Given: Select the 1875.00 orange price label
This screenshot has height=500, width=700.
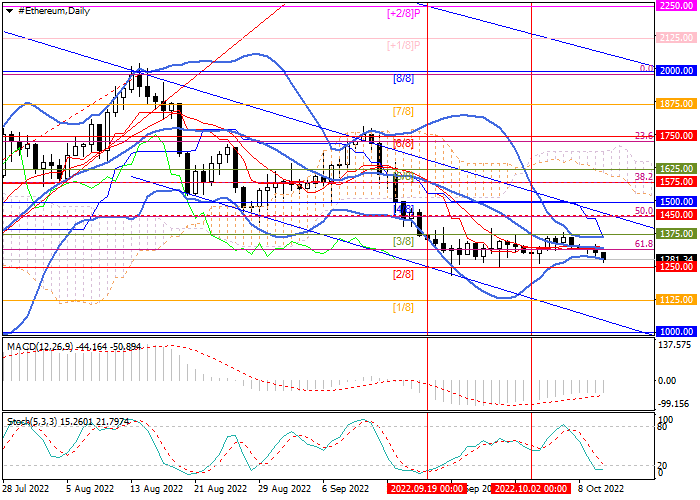Looking at the screenshot, I should pyautogui.click(x=676, y=103).
